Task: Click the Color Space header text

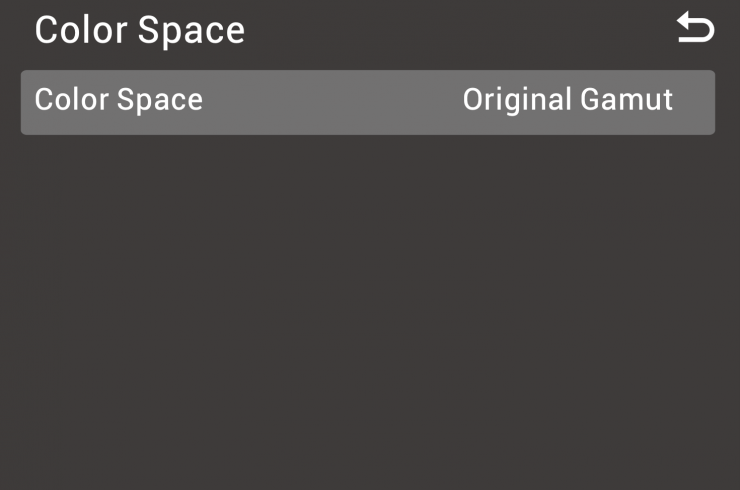Action: [x=139, y=30]
